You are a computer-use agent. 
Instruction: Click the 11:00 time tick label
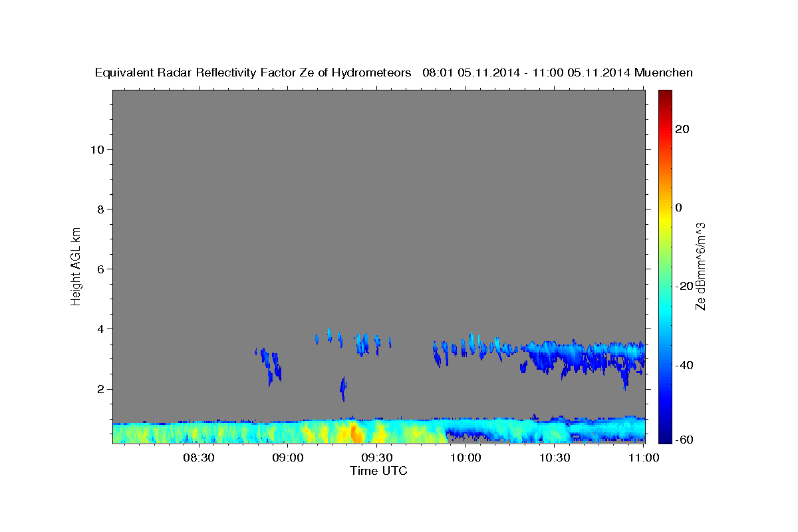point(643,458)
